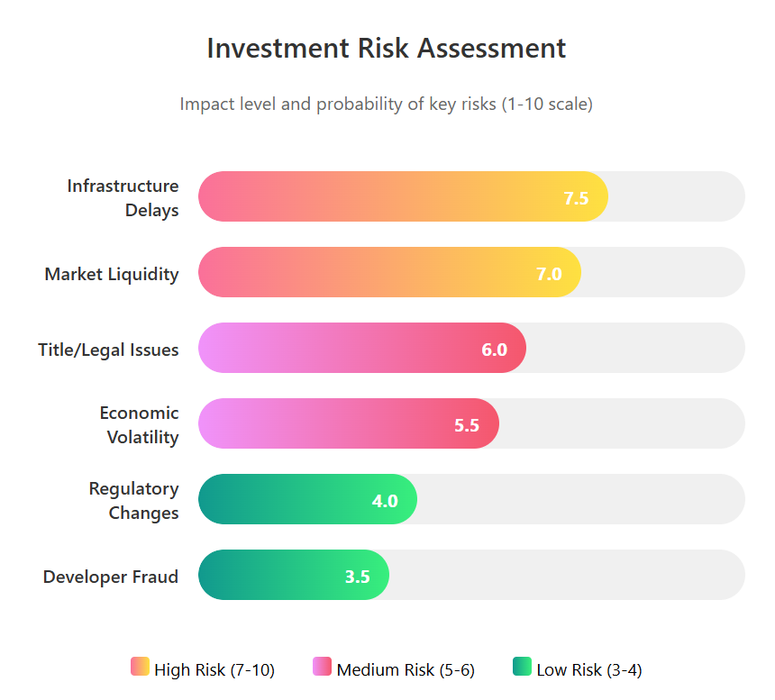Click the Low Risk legend color swatch
Screen dimensions: 775x700
[522, 667]
